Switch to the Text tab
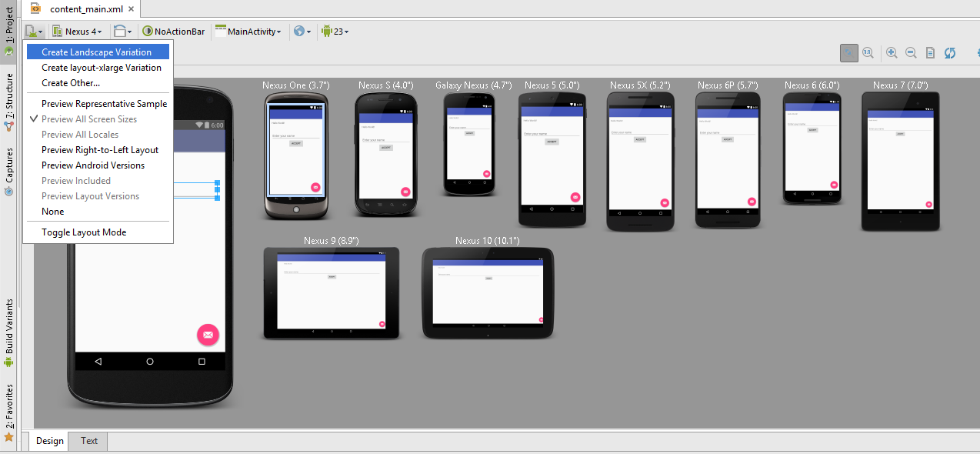Screen dimensions: 980x454 click(89, 441)
